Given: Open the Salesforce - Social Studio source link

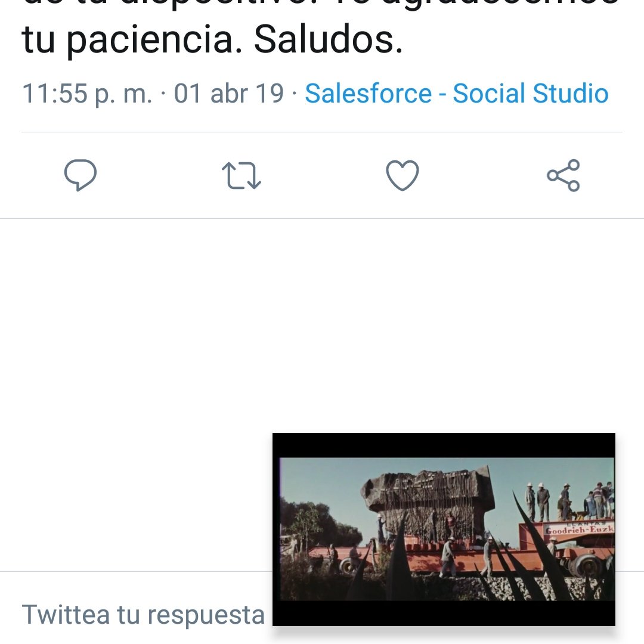Looking at the screenshot, I should pyautogui.click(x=457, y=93).
